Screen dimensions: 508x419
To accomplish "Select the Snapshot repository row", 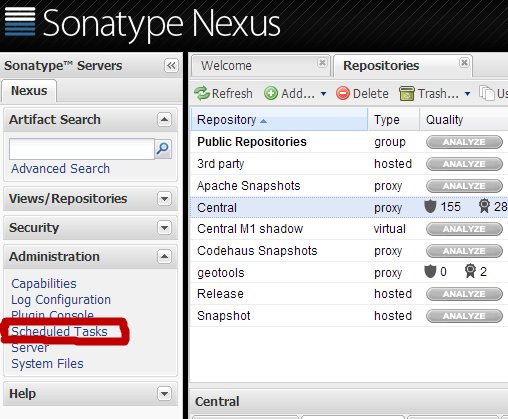I will click(349, 316).
